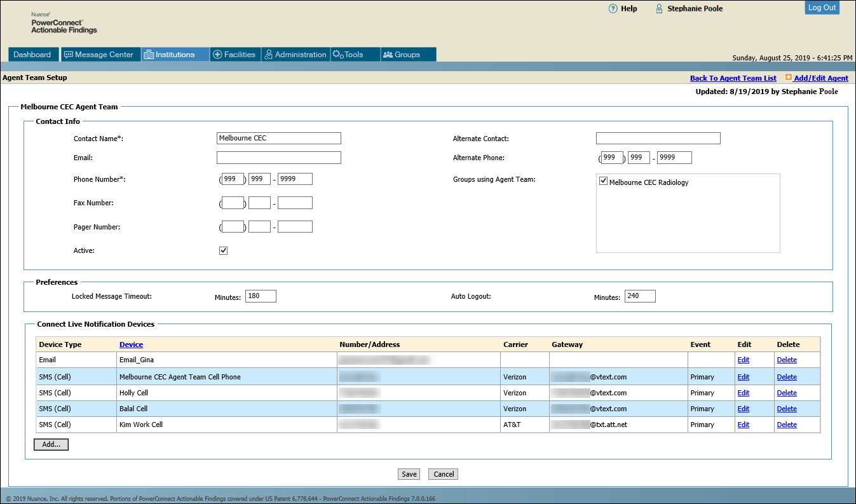Click the Contact Name input field
Image resolution: width=856 pixels, height=504 pixels.
pos(279,138)
